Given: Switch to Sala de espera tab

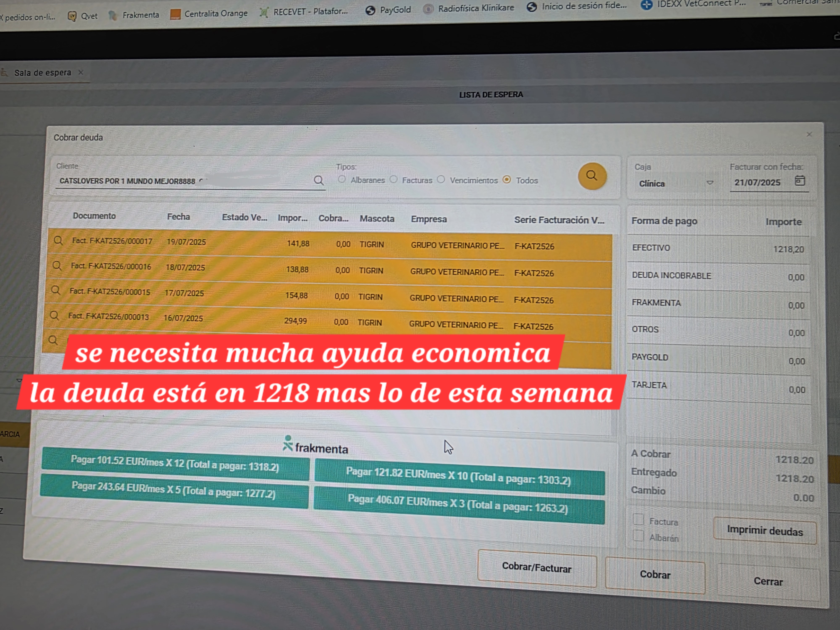Looking at the screenshot, I should pyautogui.click(x=43, y=72).
